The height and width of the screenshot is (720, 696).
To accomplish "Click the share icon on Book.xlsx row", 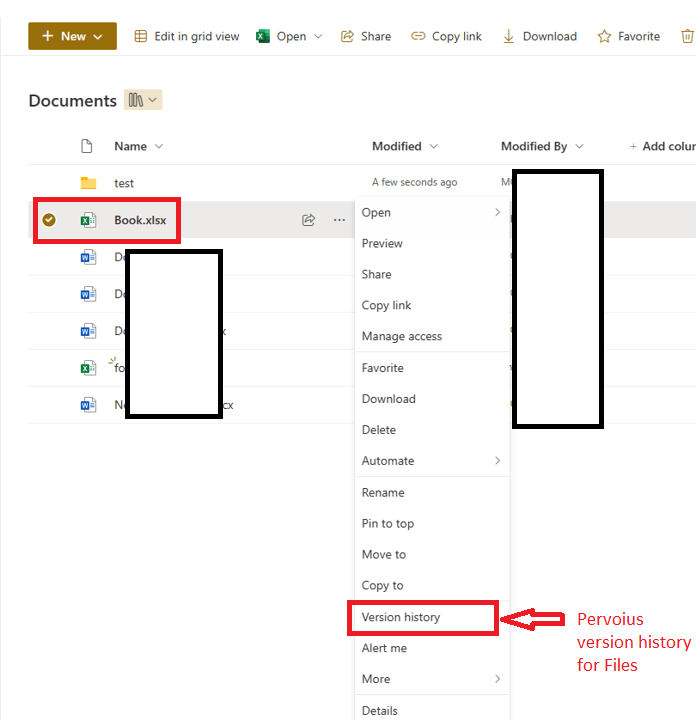I will pos(309,220).
